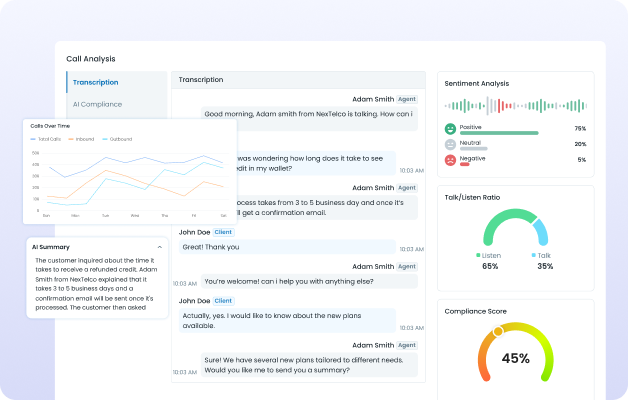Click the Calls Over Time chart title

pyautogui.click(x=50, y=126)
